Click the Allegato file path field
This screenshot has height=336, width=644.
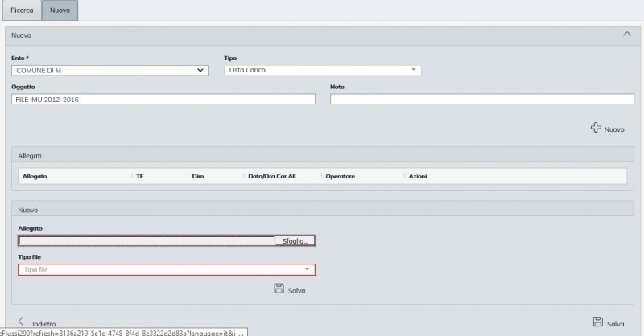point(147,241)
